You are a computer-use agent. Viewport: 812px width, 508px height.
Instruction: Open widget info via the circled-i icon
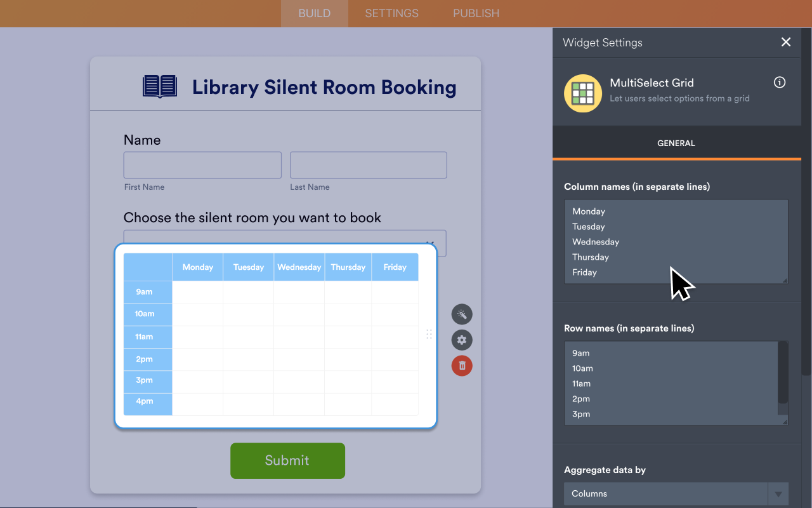coord(780,82)
